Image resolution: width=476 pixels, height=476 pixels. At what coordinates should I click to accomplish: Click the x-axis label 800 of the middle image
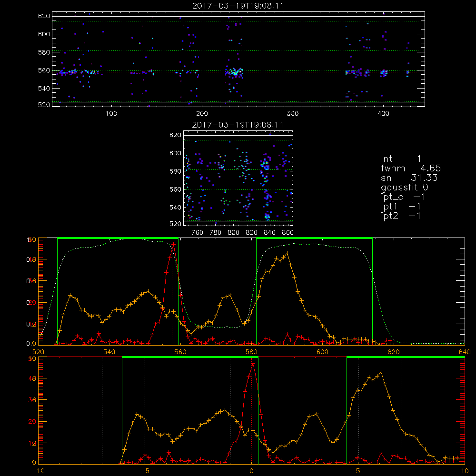pos(233,233)
